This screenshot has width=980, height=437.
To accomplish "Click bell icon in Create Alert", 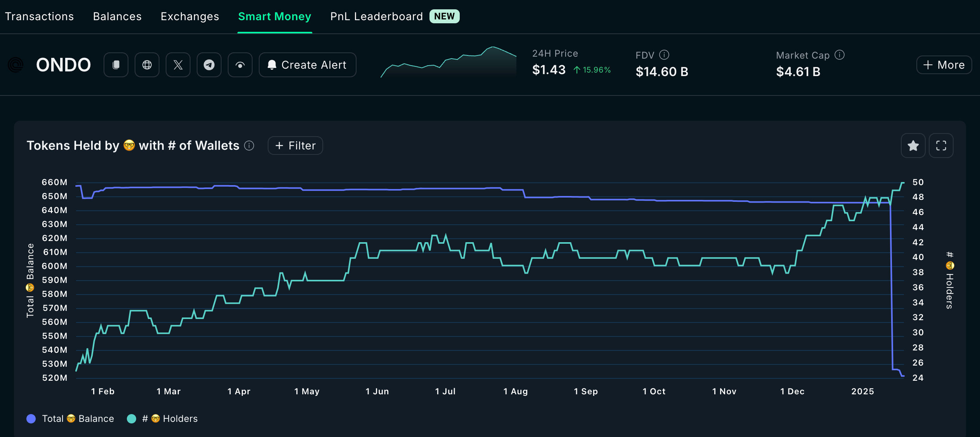I will tap(272, 65).
